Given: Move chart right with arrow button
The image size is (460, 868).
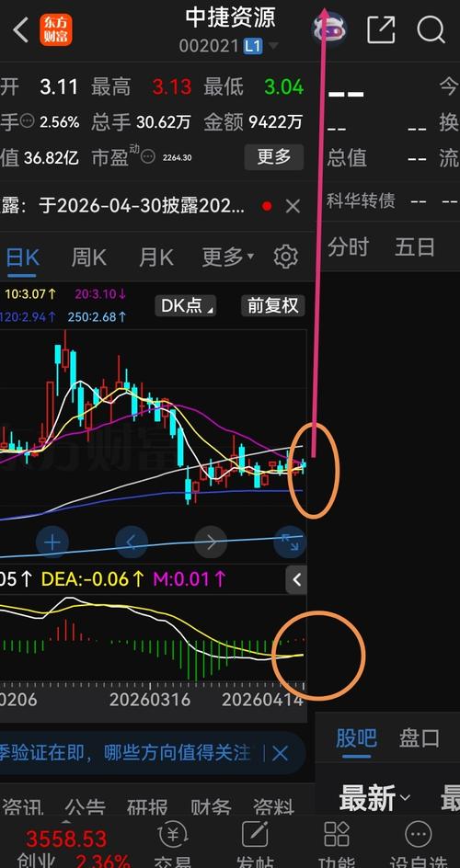Looking at the screenshot, I should pos(211,542).
